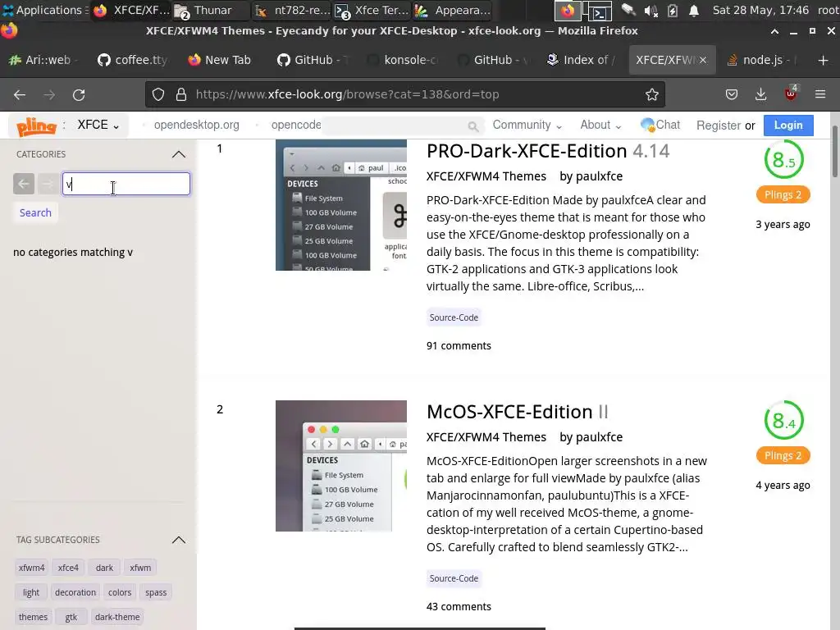Screen dimensions: 840x630
Task: Switch to the Ari::web tab
Action: pos(44,60)
